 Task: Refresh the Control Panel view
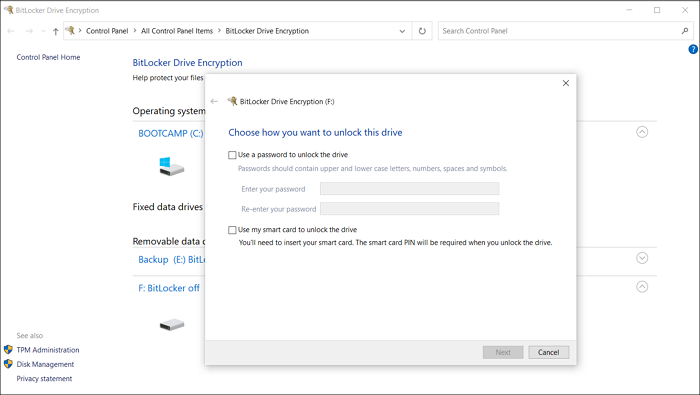(x=422, y=31)
